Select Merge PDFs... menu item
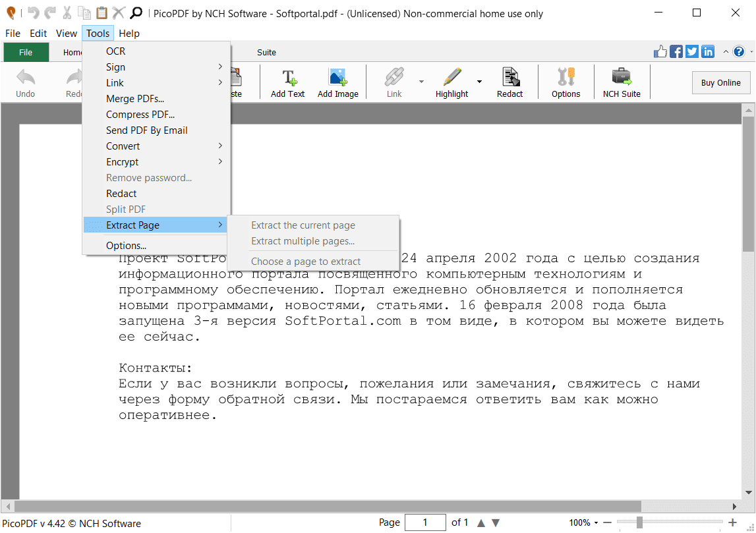 (x=156, y=98)
